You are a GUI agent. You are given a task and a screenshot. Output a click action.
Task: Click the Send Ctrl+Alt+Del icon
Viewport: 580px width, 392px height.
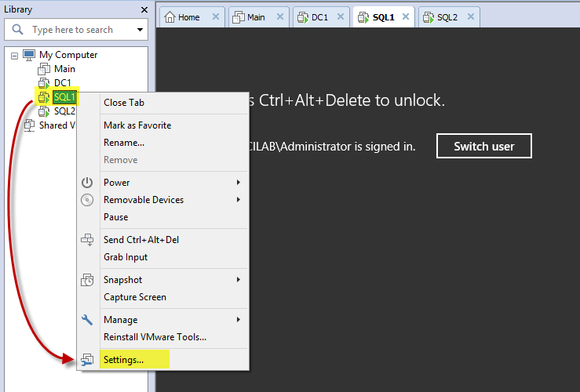[87, 240]
